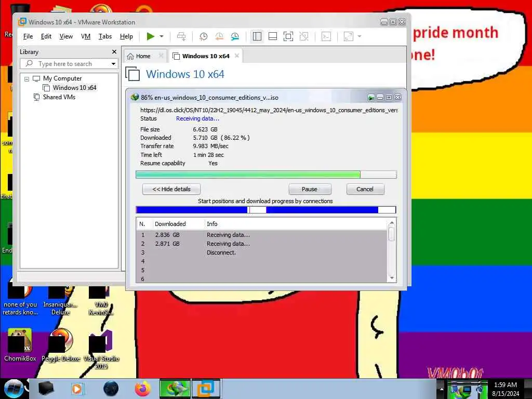This screenshot has width=532, height=399.
Task: Open the media player taskbar icon
Action: pos(77,389)
